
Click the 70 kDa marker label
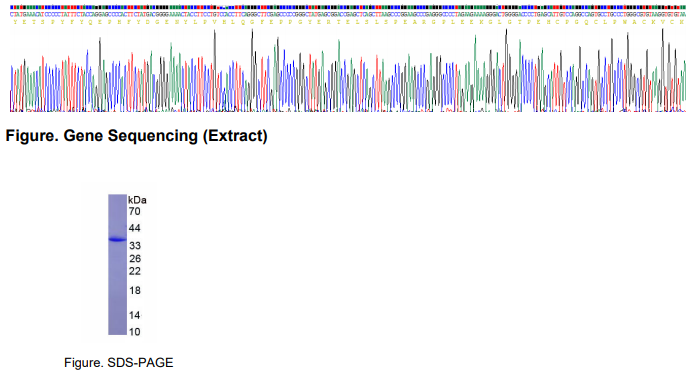pos(134,212)
